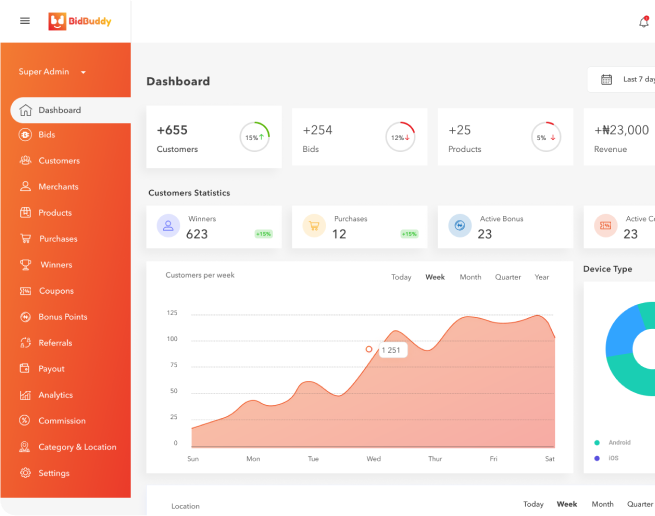This screenshot has width=655, height=516.
Task: Click the 5% products progress ring
Action: (x=546, y=137)
